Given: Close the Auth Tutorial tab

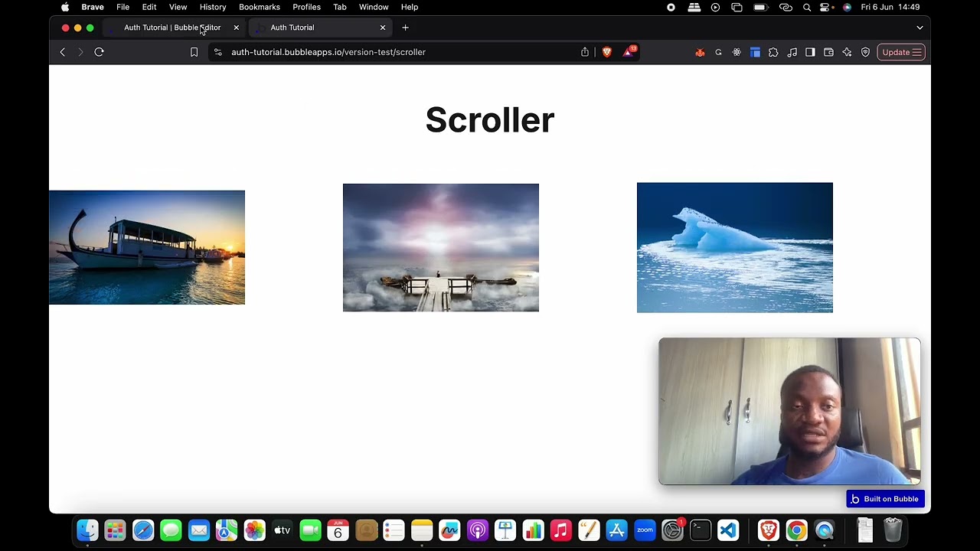Looking at the screenshot, I should [x=383, y=28].
